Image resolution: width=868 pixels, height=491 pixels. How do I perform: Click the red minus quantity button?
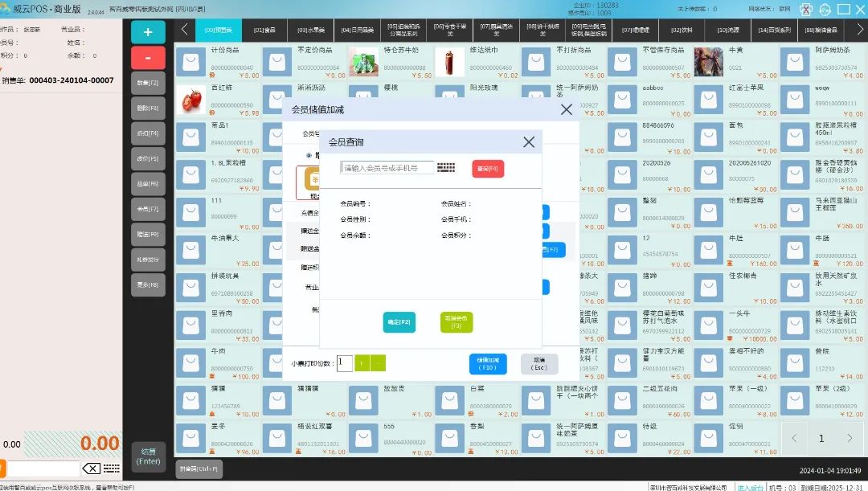click(148, 58)
